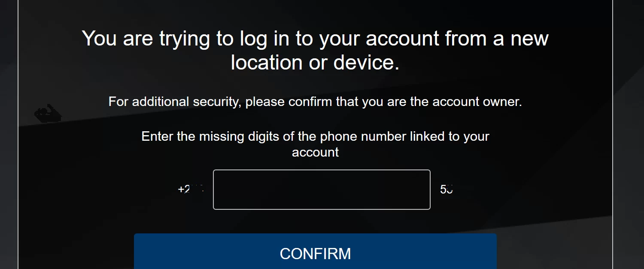
Task: Focus the missing phone digits input box
Action: [x=322, y=190]
